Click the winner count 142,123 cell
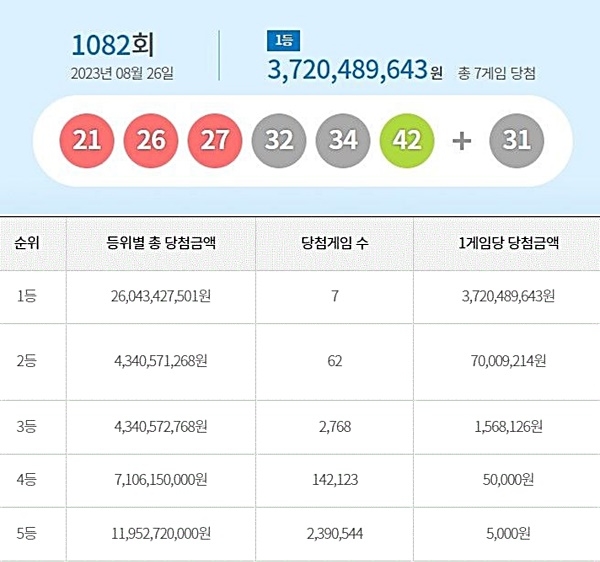The height and width of the screenshot is (562, 600). pyautogui.click(x=335, y=479)
